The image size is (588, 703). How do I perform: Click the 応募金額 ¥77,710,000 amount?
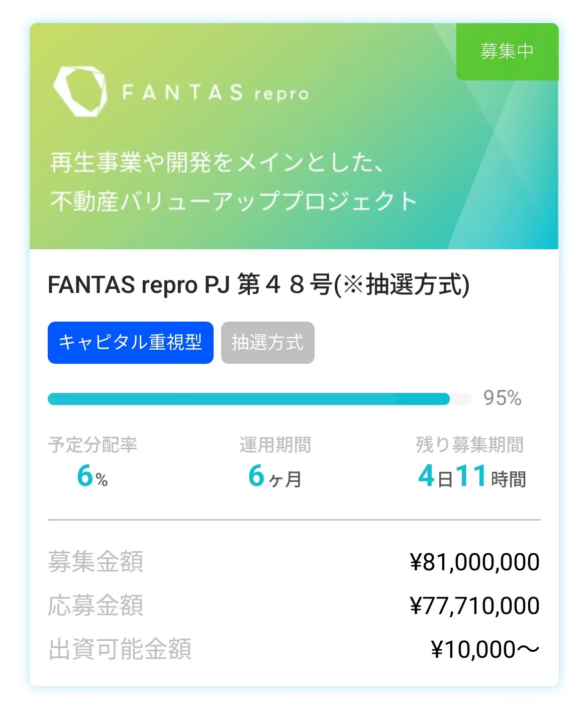[x=475, y=606]
